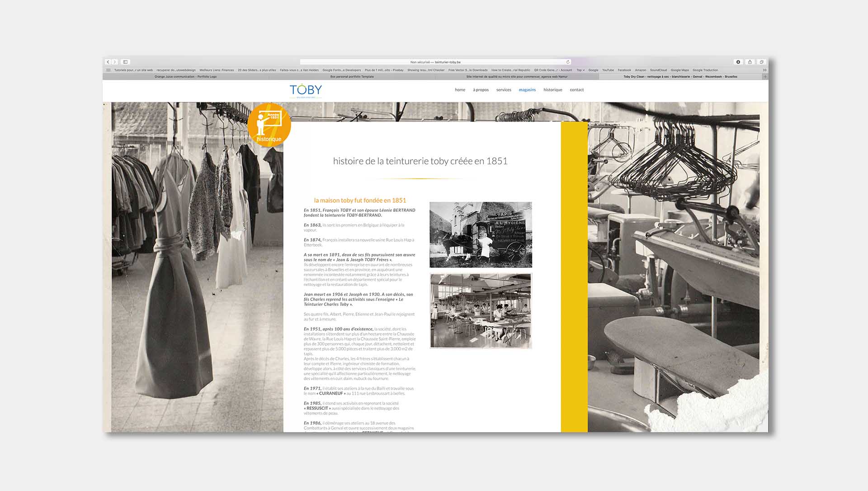
Task: Toggle the Safari sidebar button
Action: pos(126,62)
